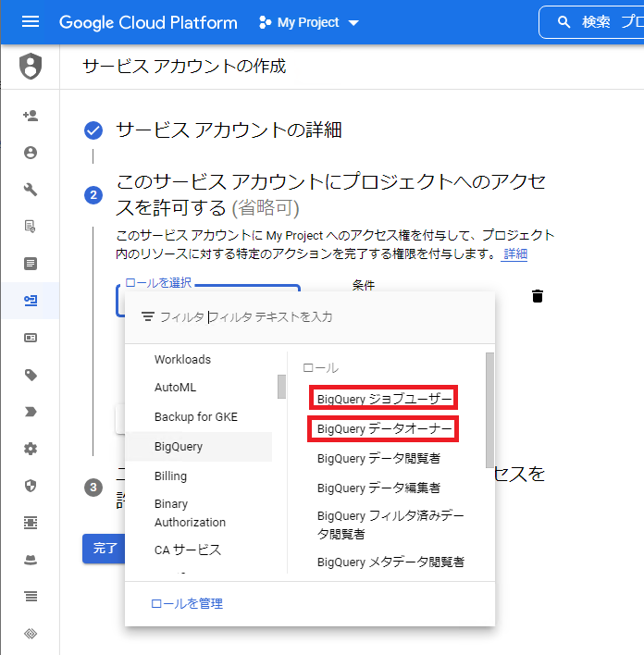Choose the BigQuery データ閲覧者 role
Image resolution: width=644 pixels, height=655 pixels.
tap(378, 458)
